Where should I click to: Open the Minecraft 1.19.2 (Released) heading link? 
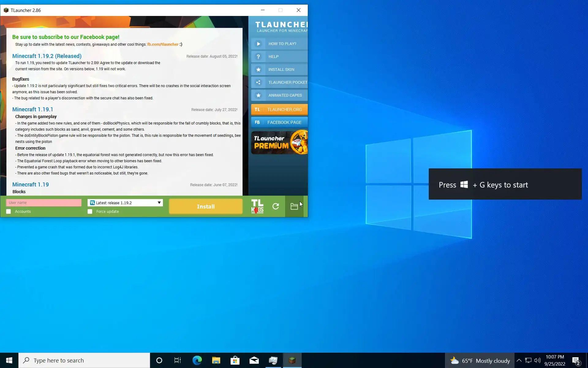click(47, 56)
